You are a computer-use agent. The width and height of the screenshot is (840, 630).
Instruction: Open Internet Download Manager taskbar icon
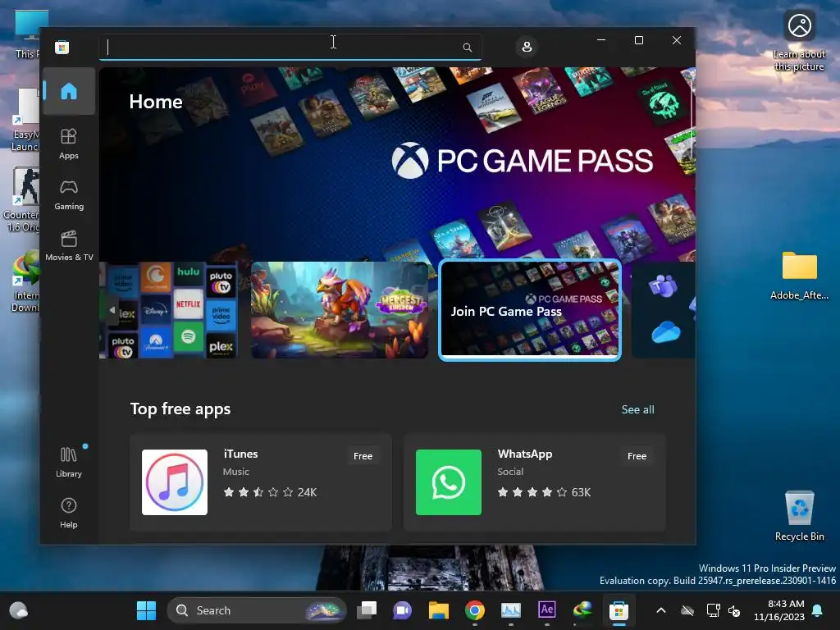[583, 610]
